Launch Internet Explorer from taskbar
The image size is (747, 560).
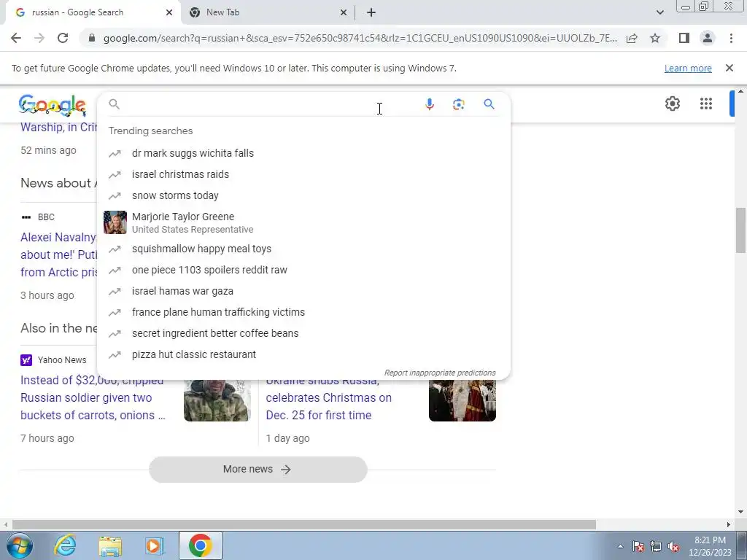tap(65, 545)
